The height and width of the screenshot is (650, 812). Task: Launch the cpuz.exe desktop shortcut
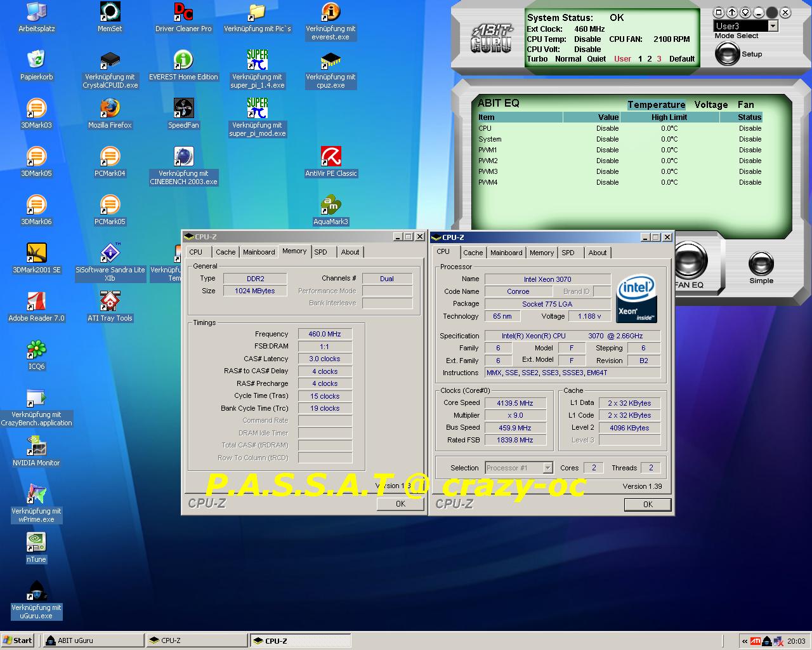331,70
